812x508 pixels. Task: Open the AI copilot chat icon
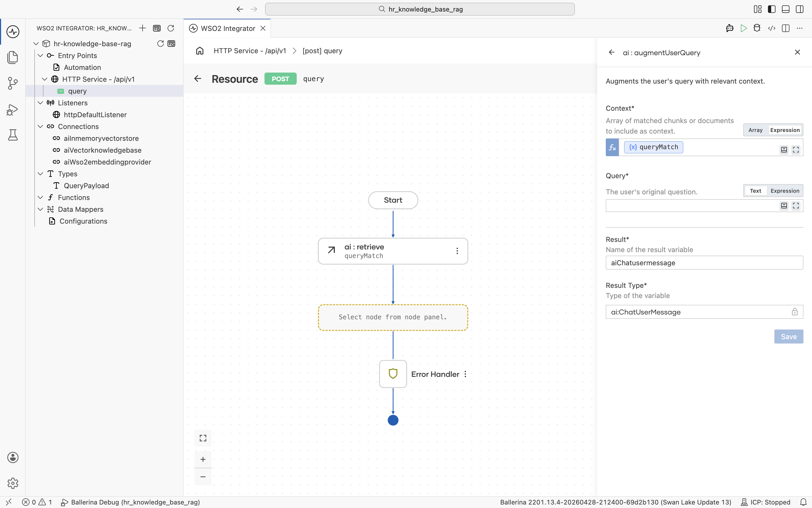[x=730, y=28]
